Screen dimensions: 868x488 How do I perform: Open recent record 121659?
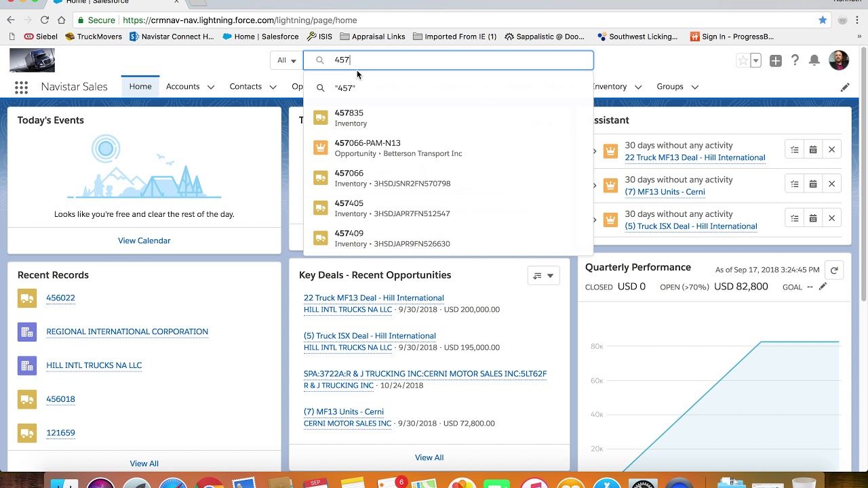click(x=60, y=432)
